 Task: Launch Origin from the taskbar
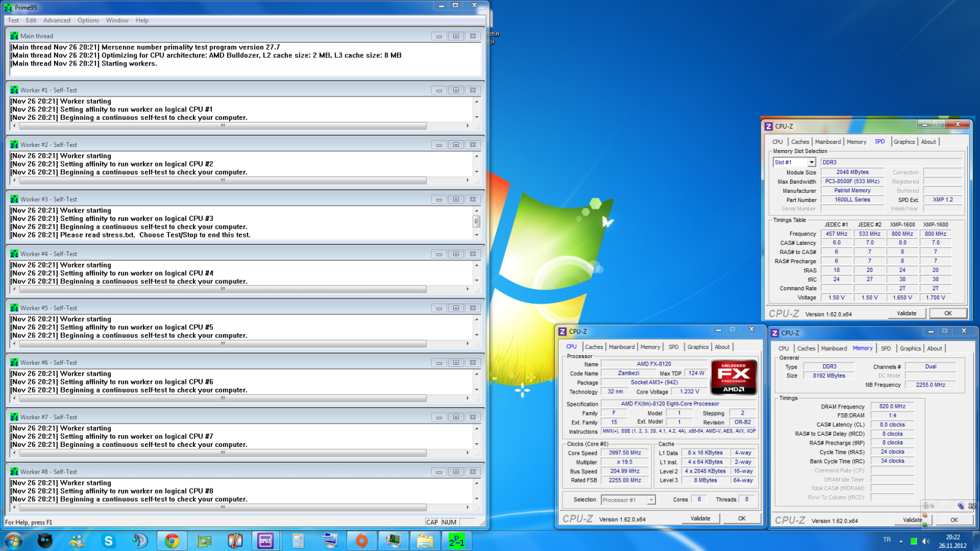click(362, 541)
